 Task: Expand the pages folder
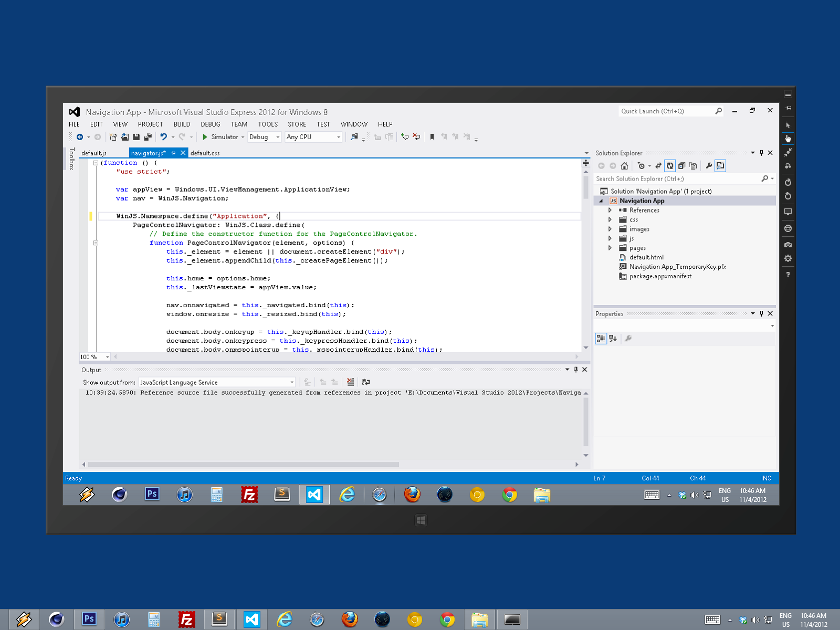[x=610, y=248]
